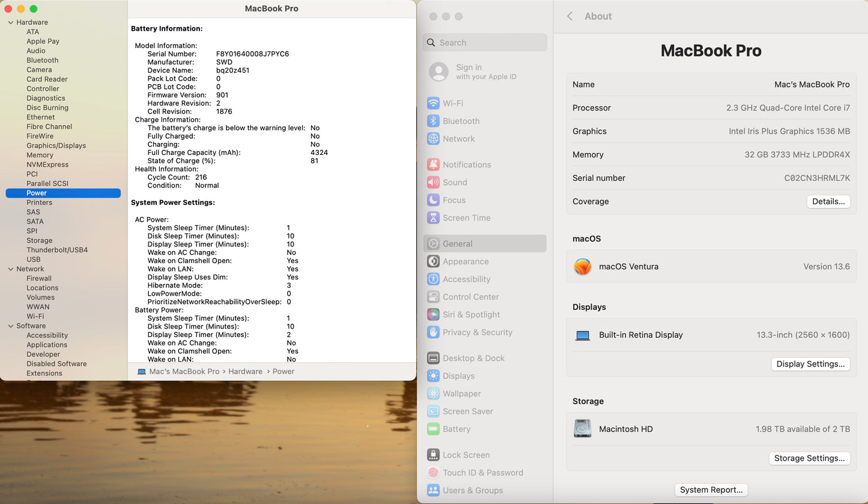868x504 pixels.
Task: Open the Battery settings icon
Action: pyautogui.click(x=433, y=429)
